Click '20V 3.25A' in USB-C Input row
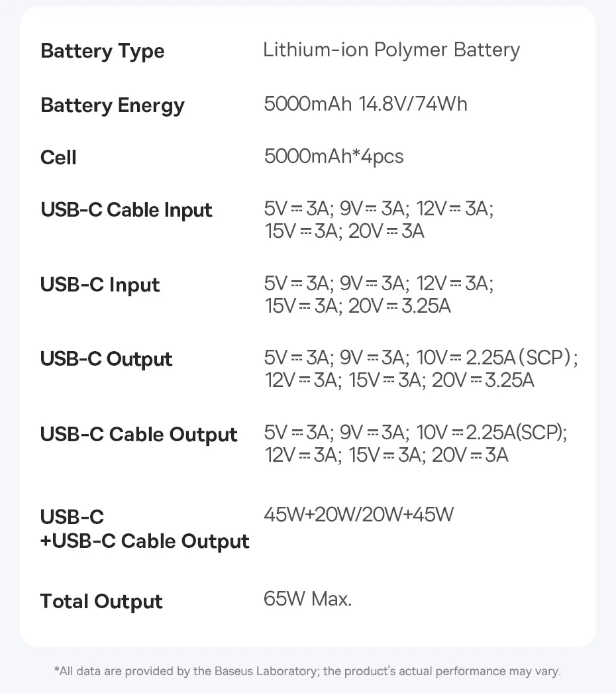Screen dimensions: 616x693 point(399,306)
